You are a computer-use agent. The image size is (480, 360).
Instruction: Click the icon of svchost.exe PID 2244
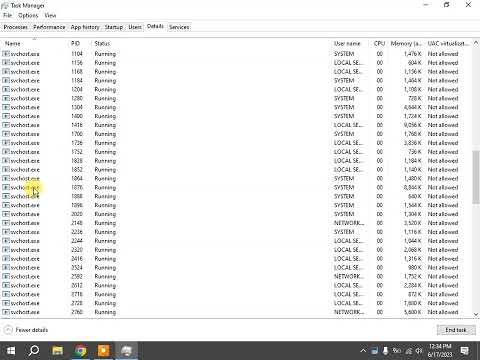tap(6, 241)
